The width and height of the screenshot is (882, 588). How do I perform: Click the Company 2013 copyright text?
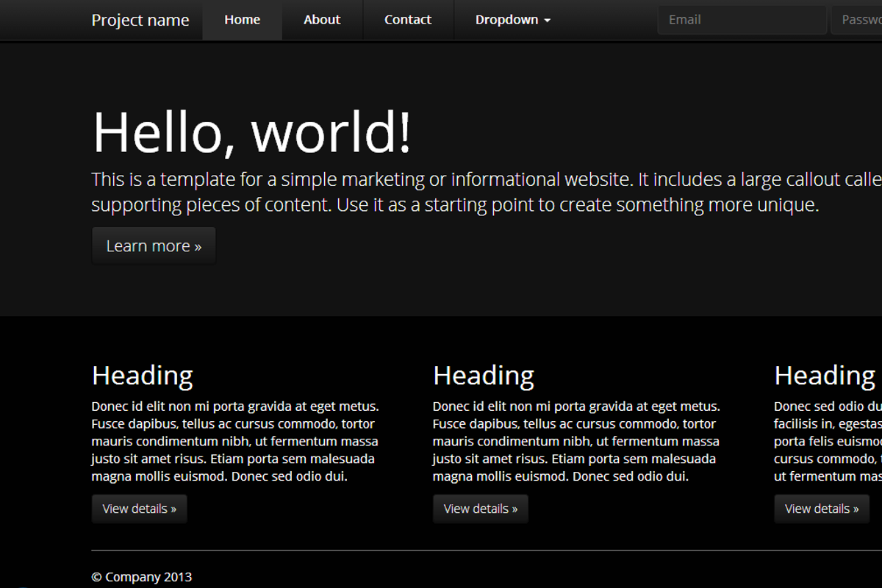click(x=141, y=577)
